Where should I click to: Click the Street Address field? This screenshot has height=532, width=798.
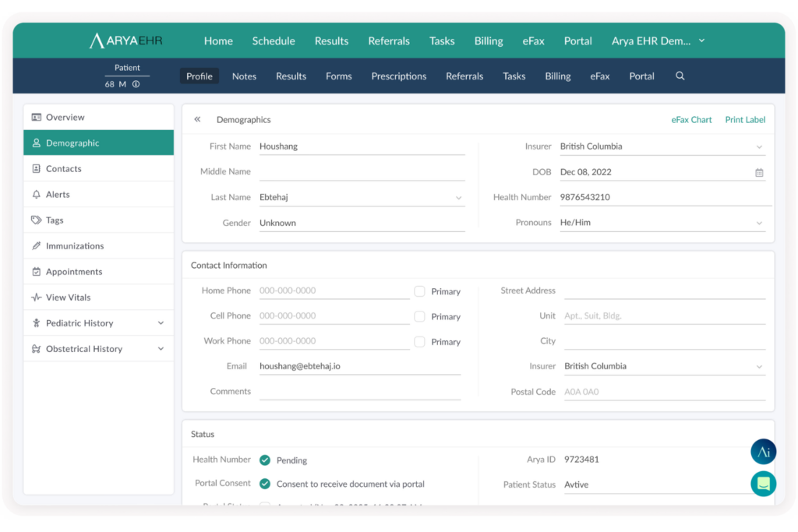[665, 291]
